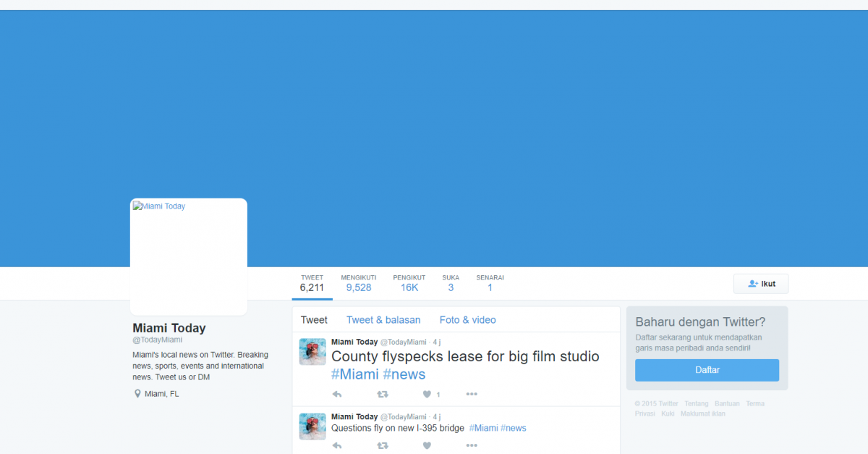Reply to the I-395 bridge tweet
868x454 pixels.
pyautogui.click(x=336, y=446)
